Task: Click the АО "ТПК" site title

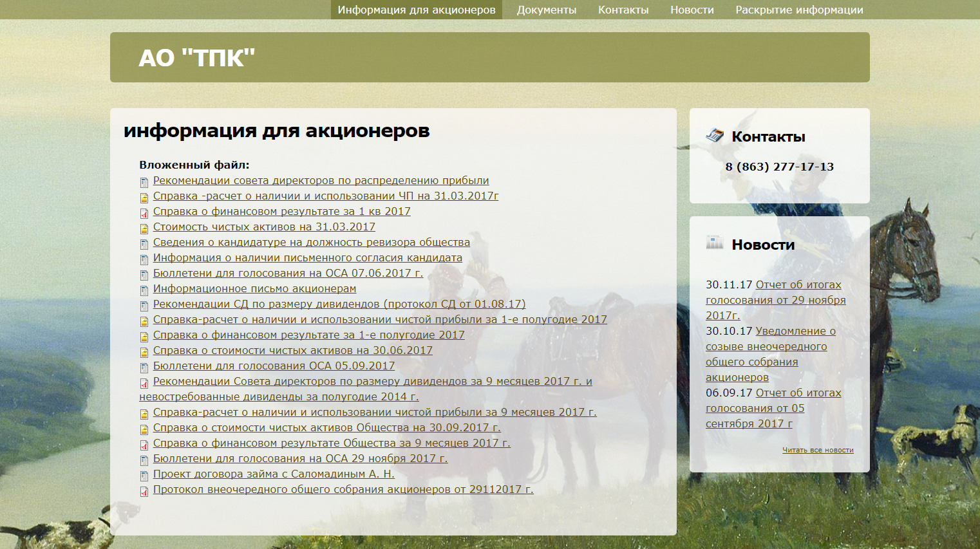Action: [197, 58]
